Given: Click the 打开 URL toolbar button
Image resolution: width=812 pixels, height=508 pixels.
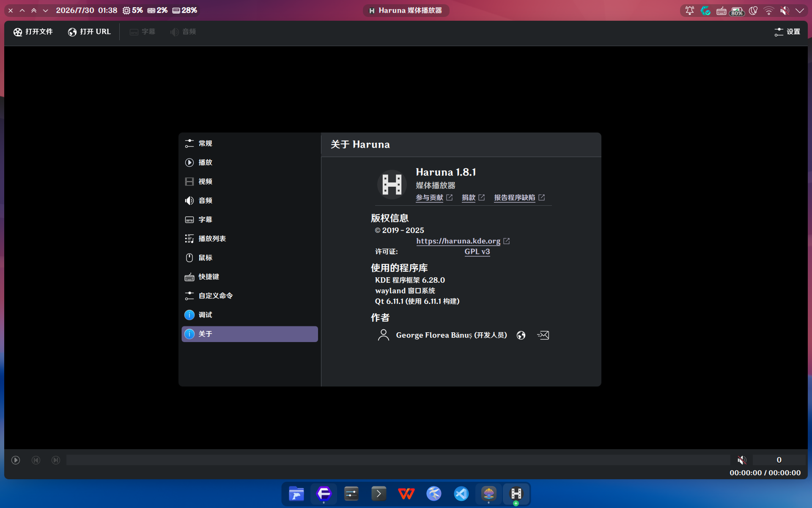Looking at the screenshot, I should pos(89,32).
